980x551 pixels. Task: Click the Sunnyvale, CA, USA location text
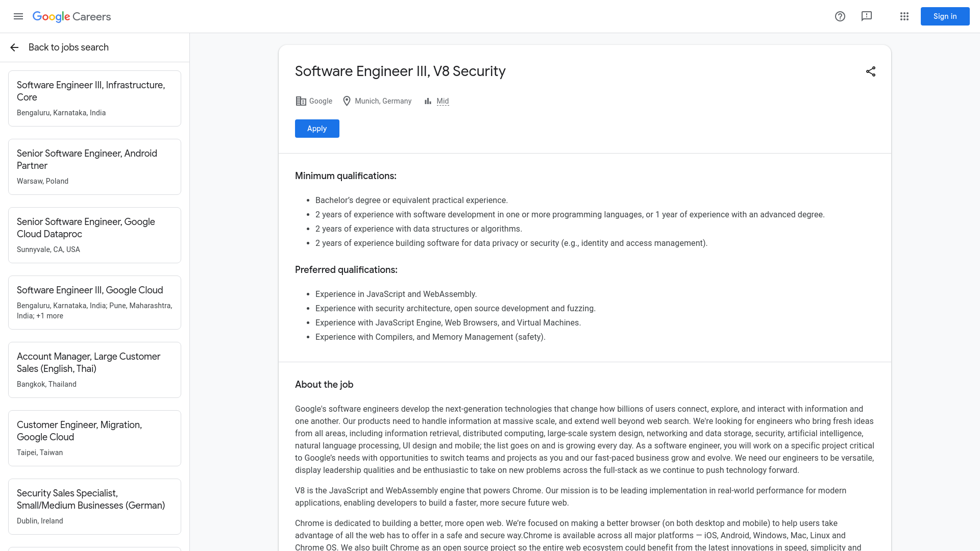point(48,249)
